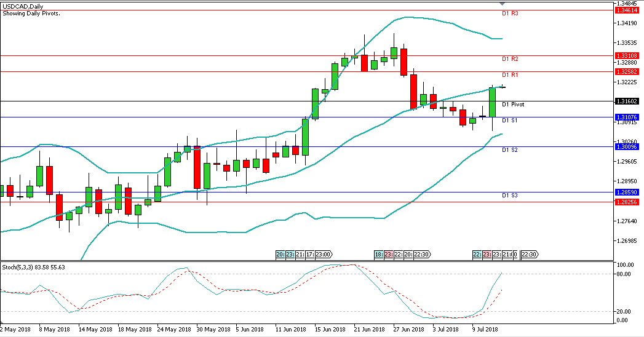Click the red 1.28256 price tag
The image size is (644, 337).
628,201
